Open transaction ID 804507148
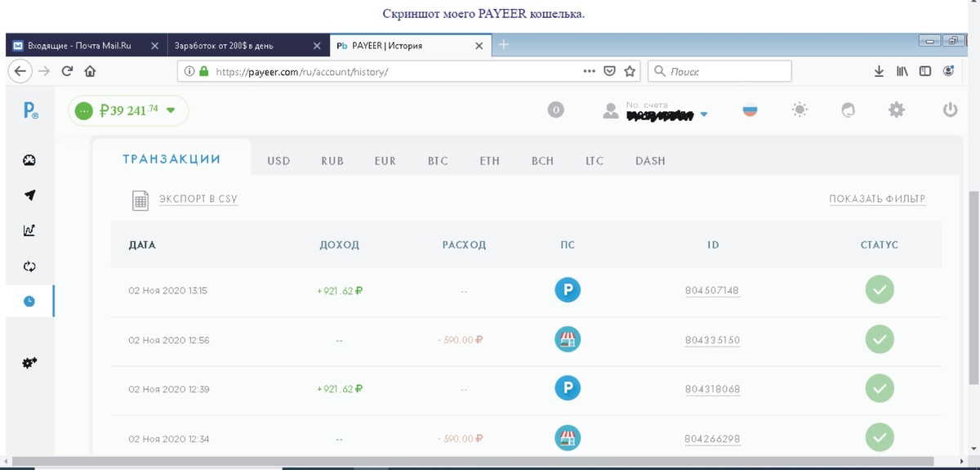The image size is (980, 470). 712,291
